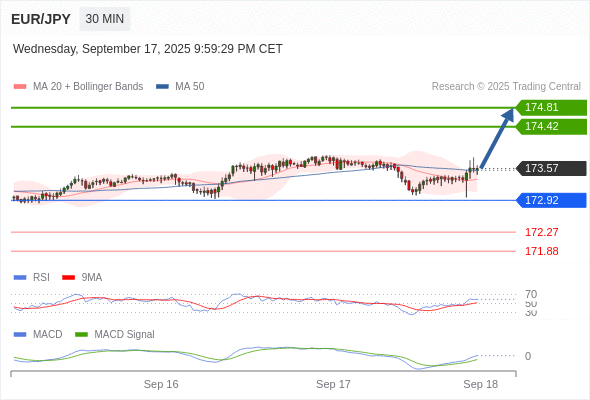Click the MA 50 legend swatch
The width and height of the screenshot is (590, 400).
162,87
